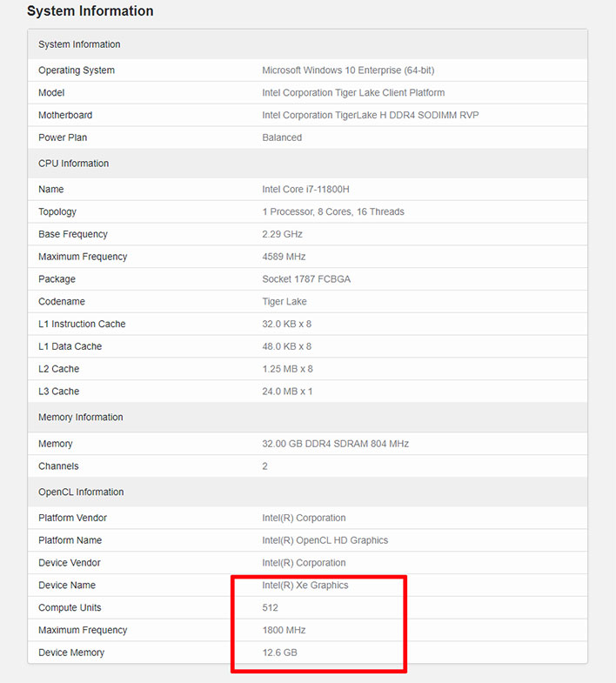Click the 'Device Vendor' label

pos(70,563)
